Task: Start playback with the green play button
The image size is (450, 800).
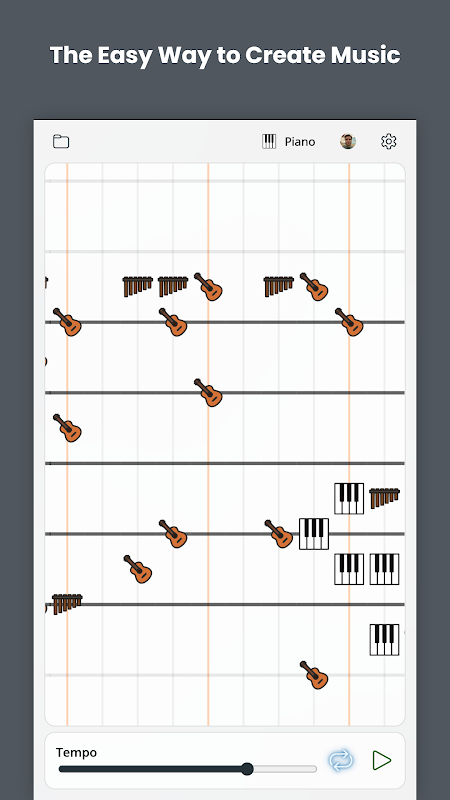Action: pos(382,760)
